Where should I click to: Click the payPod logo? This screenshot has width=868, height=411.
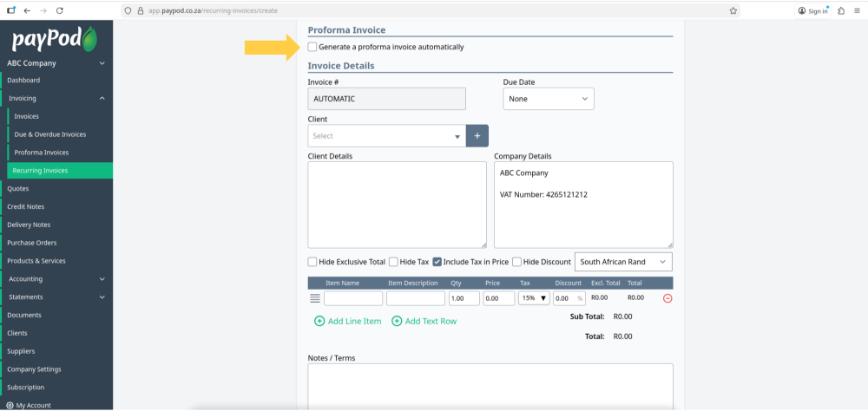(x=55, y=38)
